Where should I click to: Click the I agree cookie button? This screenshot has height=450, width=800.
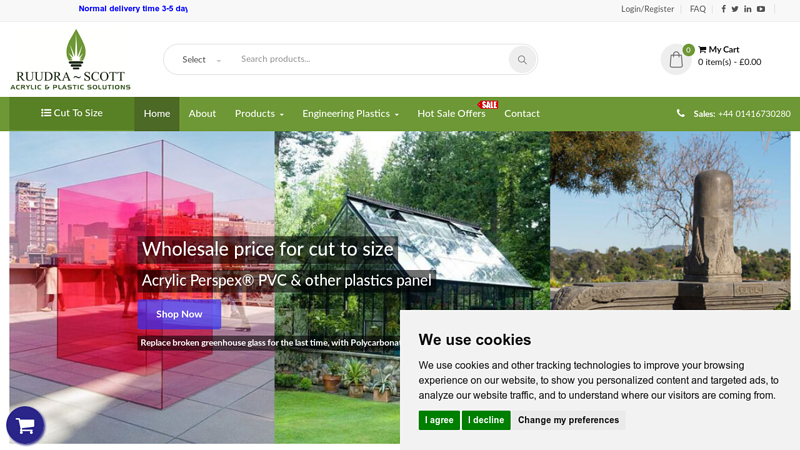439,420
